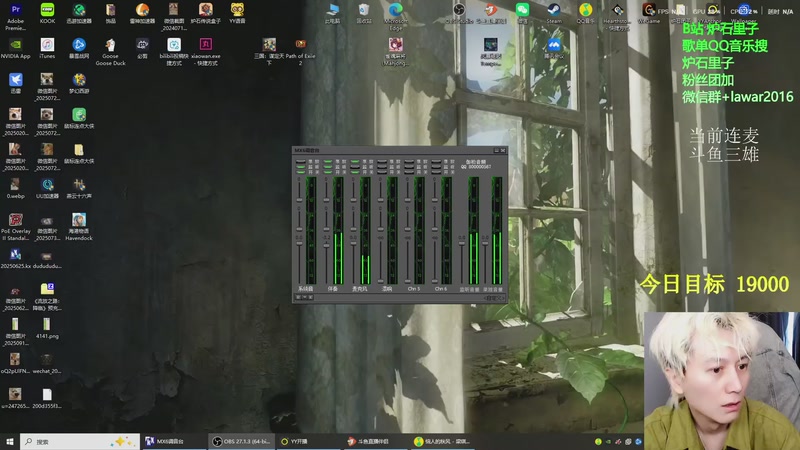Screen dimensions: 800x450
Task: Open the bilibili shortcut icon
Action: click(174, 52)
